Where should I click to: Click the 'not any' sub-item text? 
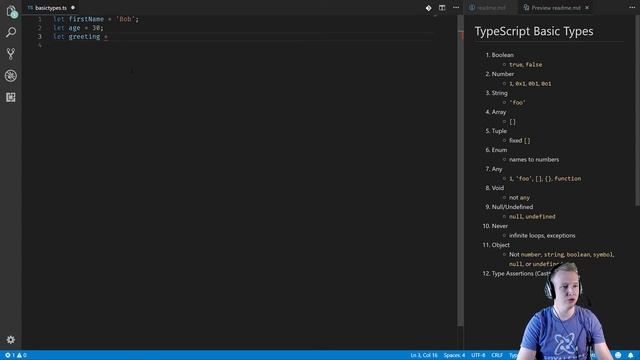pyautogui.click(x=519, y=198)
